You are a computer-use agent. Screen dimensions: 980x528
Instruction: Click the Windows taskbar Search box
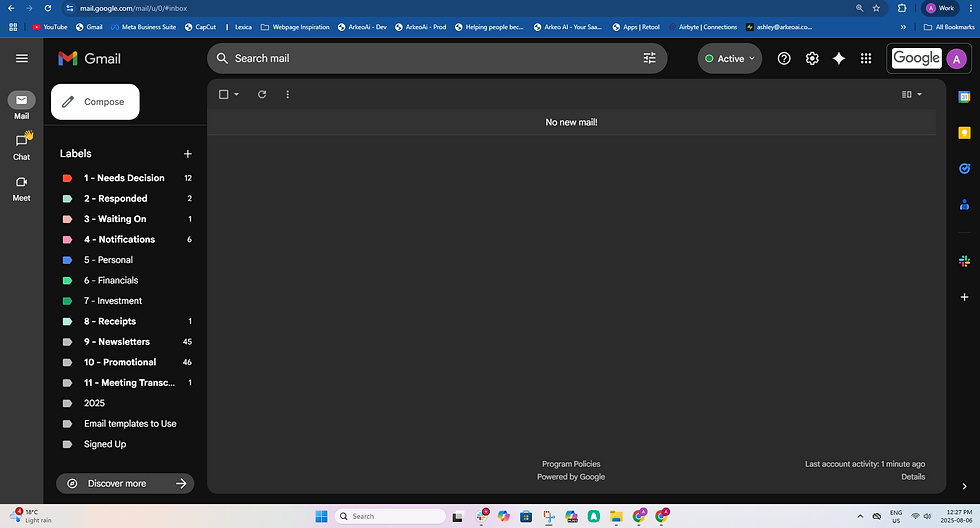tap(390, 516)
